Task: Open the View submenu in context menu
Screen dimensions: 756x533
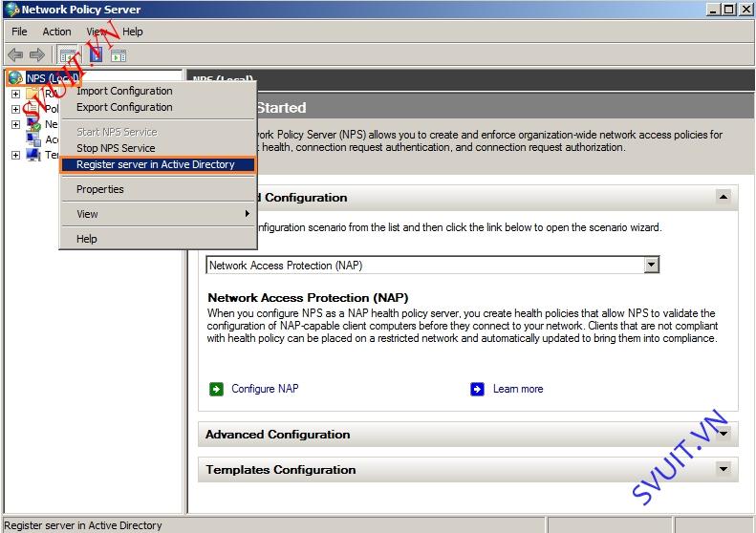Action: click(158, 214)
